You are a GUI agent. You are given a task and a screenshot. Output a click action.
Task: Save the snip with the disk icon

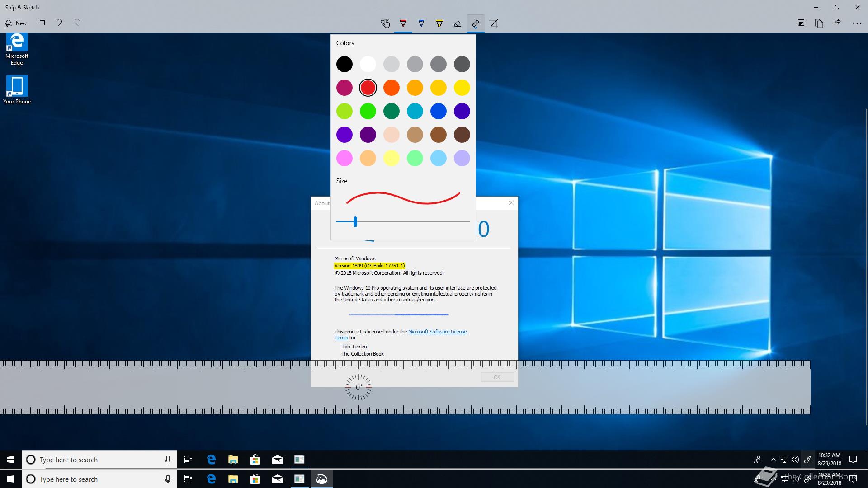(x=801, y=23)
